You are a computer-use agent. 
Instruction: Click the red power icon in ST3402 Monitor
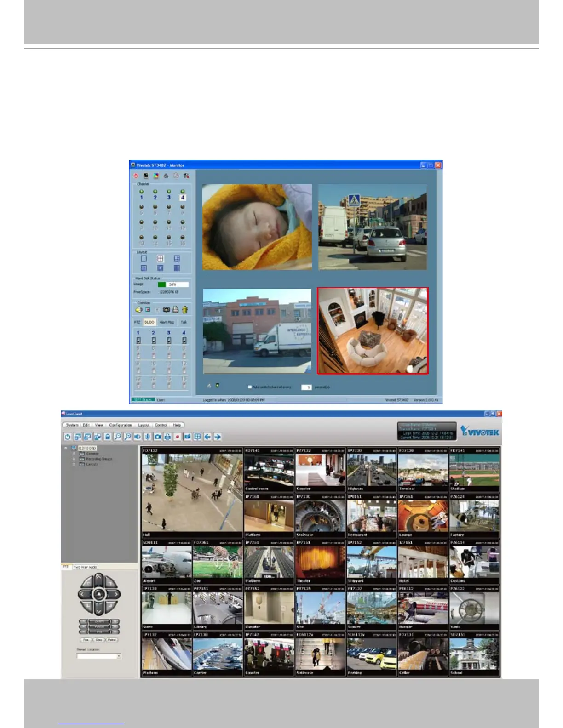[136, 176]
